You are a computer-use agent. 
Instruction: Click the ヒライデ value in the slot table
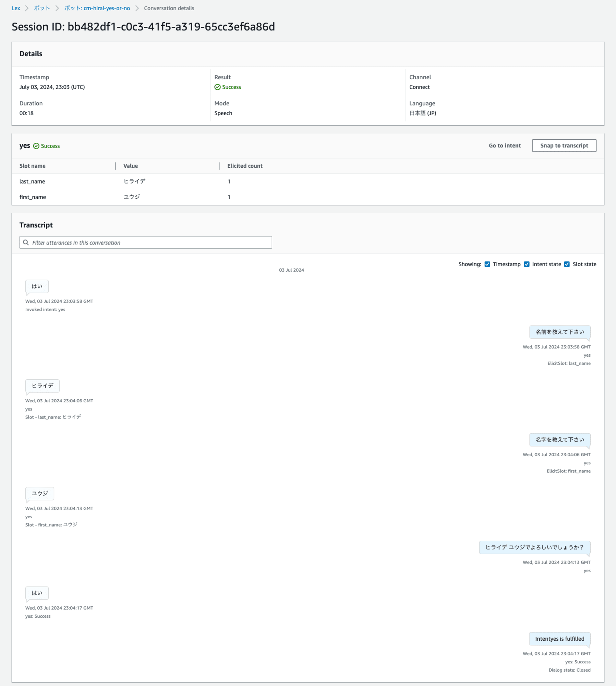134,181
